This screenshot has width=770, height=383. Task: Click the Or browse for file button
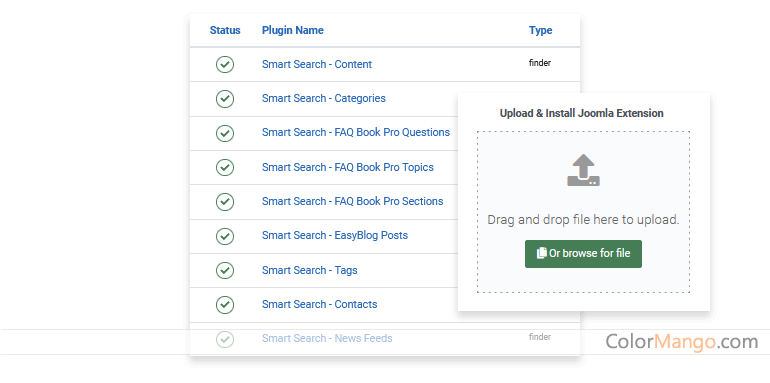[583, 254]
